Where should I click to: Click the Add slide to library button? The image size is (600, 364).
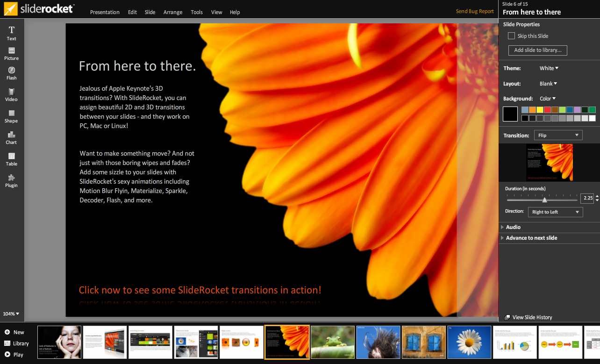[537, 50]
